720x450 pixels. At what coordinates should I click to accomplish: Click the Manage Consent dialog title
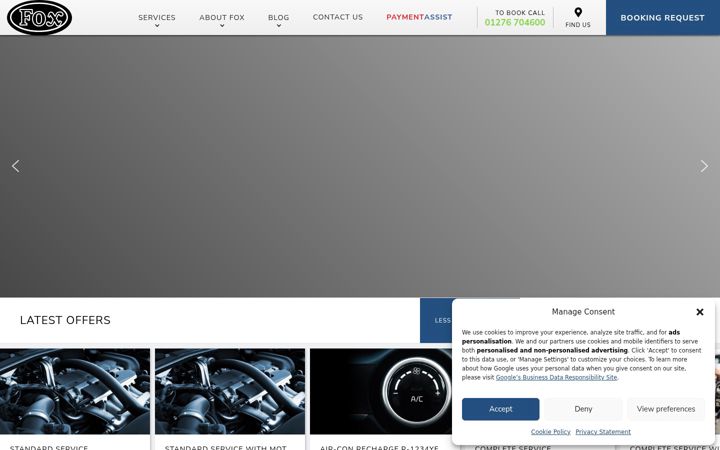(583, 312)
